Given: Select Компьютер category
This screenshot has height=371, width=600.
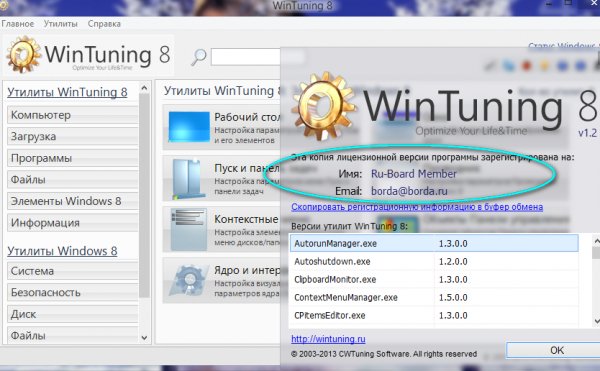Looking at the screenshot, I should tap(73, 115).
